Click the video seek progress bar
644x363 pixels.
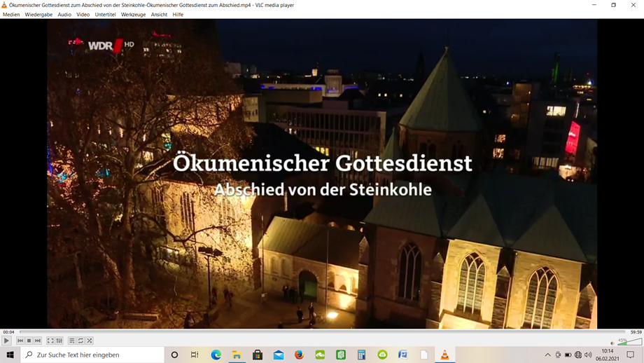[x=322, y=332]
